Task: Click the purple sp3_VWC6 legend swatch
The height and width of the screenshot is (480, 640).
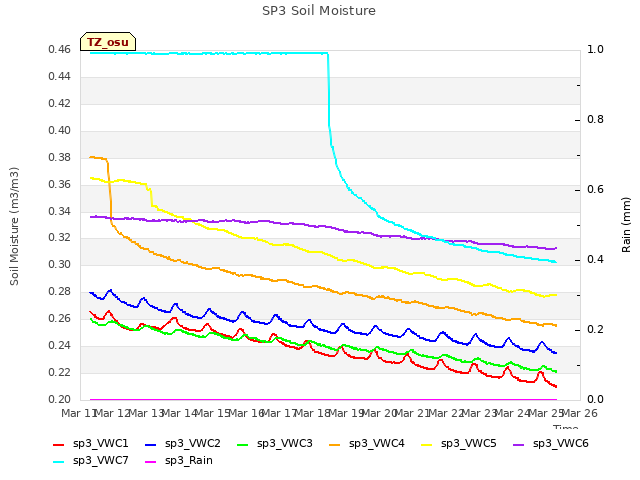Action: (518, 444)
